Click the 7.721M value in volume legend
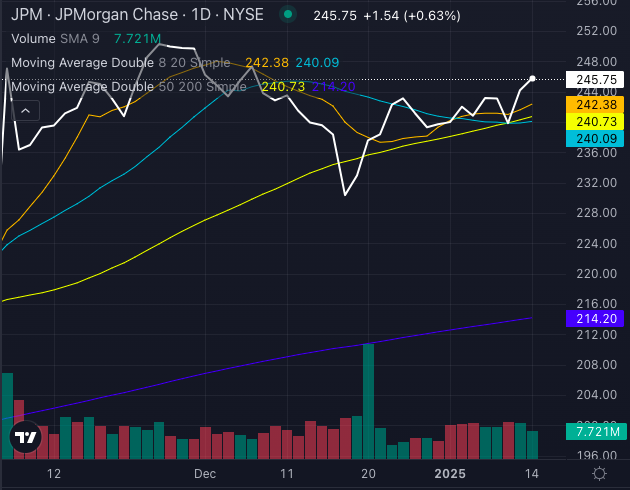 (137, 39)
